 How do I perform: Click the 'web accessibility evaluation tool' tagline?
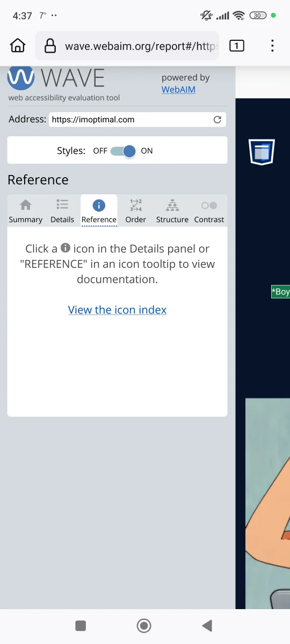point(64,98)
